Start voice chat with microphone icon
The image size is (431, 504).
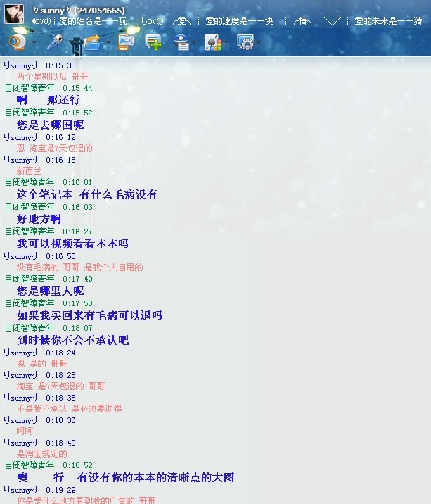point(55,42)
